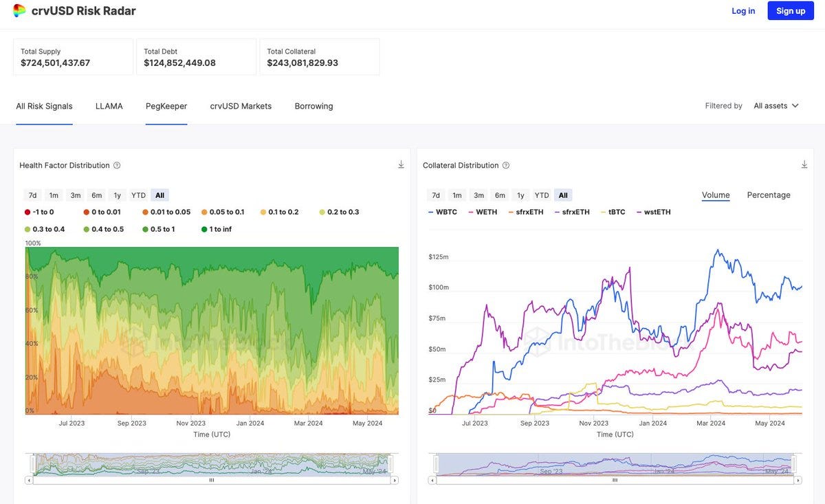This screenshot has height=504, width=825.
Task: Open the All assets filter dropdown
Action: coord(776,106)
